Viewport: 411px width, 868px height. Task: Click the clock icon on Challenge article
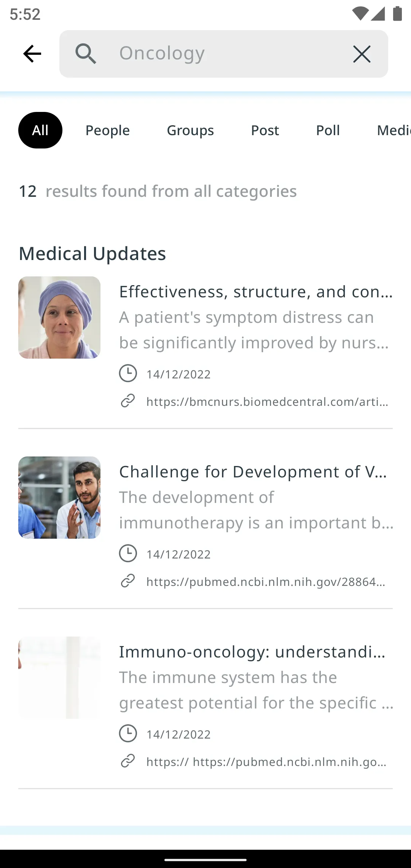pos(128,553)
